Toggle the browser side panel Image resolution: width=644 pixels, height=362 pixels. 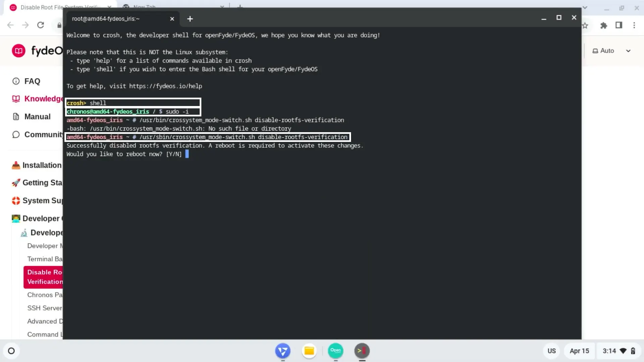(619, 25)
